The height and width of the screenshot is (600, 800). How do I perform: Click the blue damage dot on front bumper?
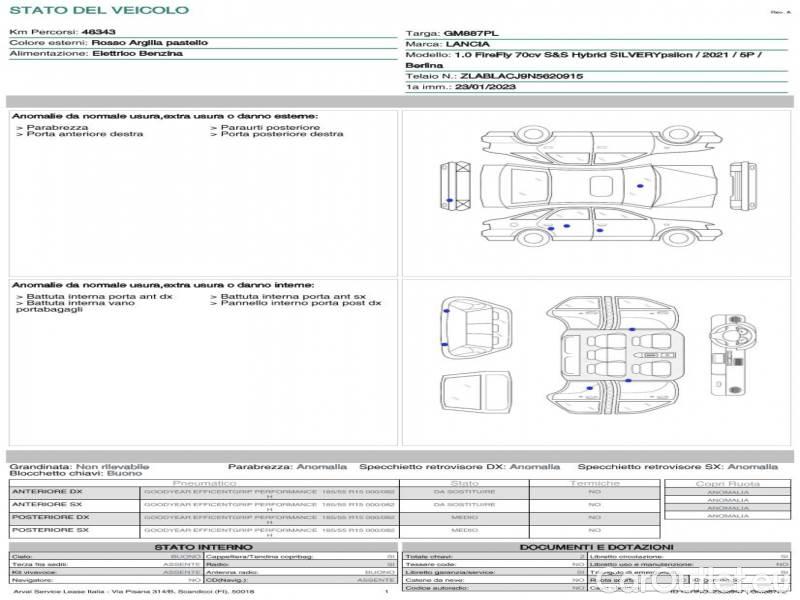click(449, 201)
